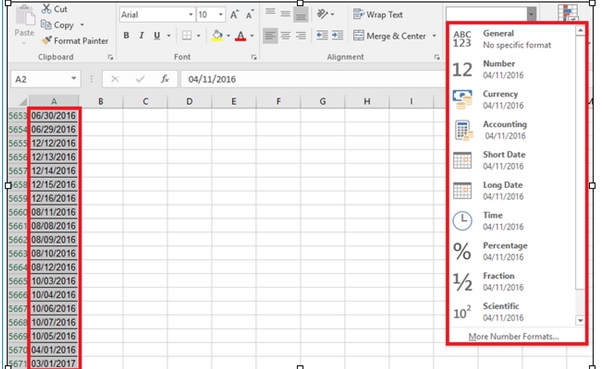Apply the yellow fill color bucket

click(x=217, y=36)
